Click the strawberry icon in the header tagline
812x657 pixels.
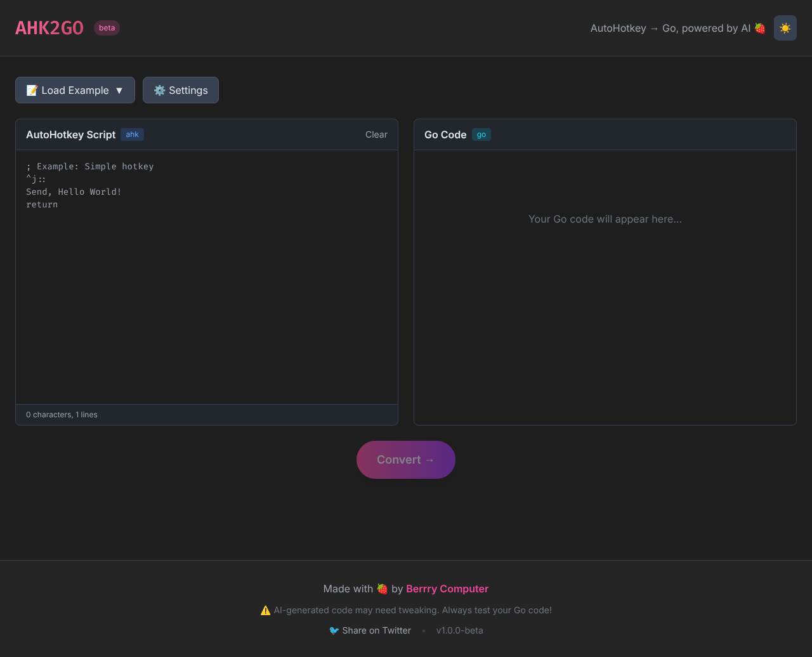(x=760, y=28)
